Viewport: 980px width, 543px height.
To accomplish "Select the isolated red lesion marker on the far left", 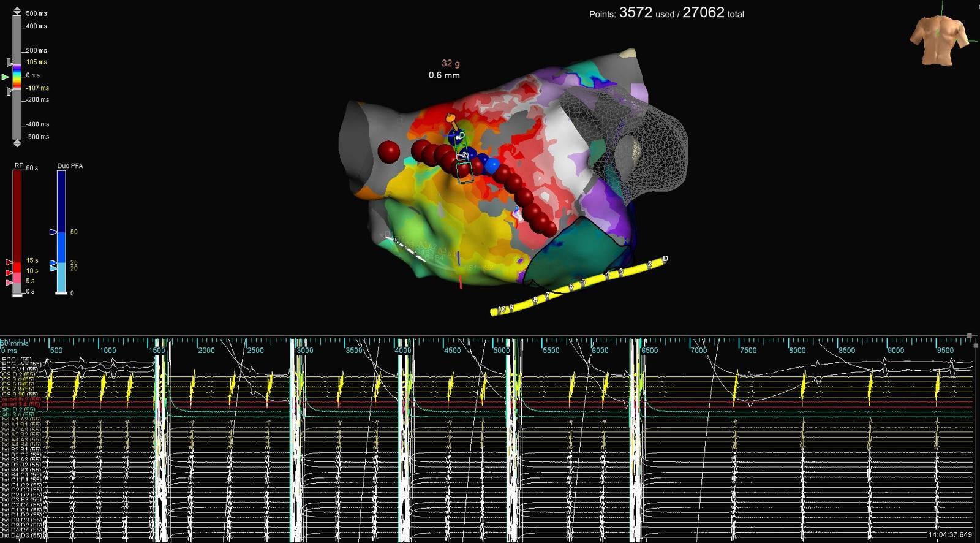I will (389, 151).
